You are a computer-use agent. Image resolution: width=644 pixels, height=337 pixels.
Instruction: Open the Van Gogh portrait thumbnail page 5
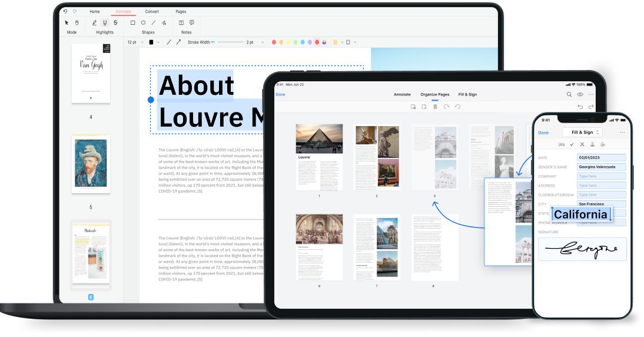91,163
